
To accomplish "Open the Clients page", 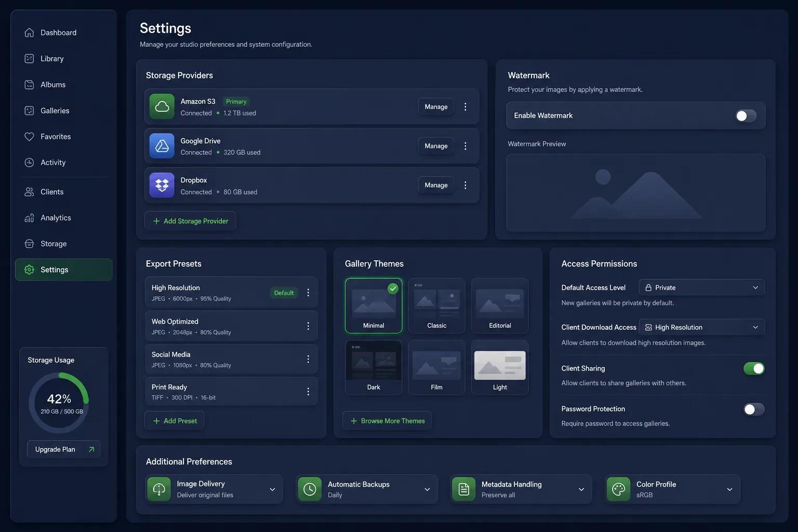I will coord(63,192).
